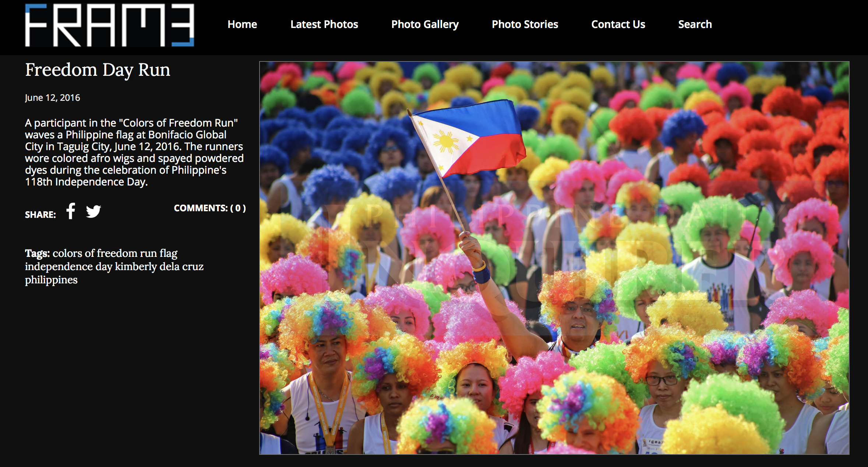Click the photo caption paragraph
The width and height of the screenshot is (868, 467).
(134, 152)
